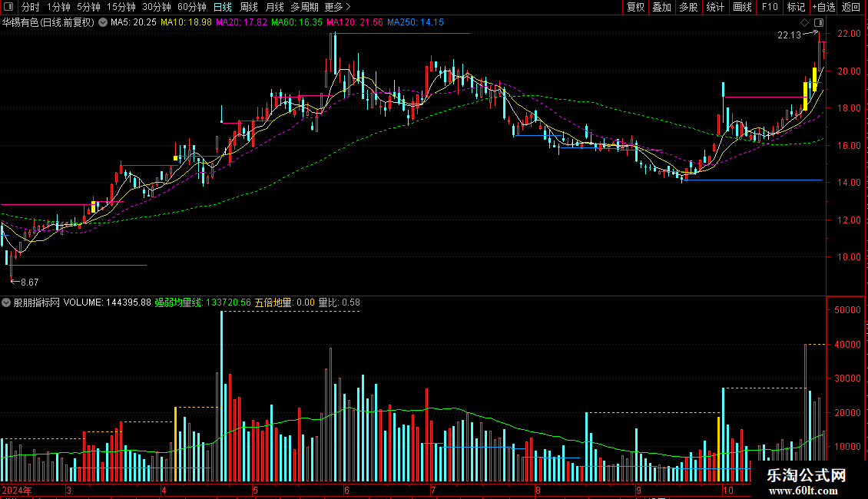868x499 pixels.
Task: Click the MA250: 14.15 indicator label
Action: click(x=415, y=22)
